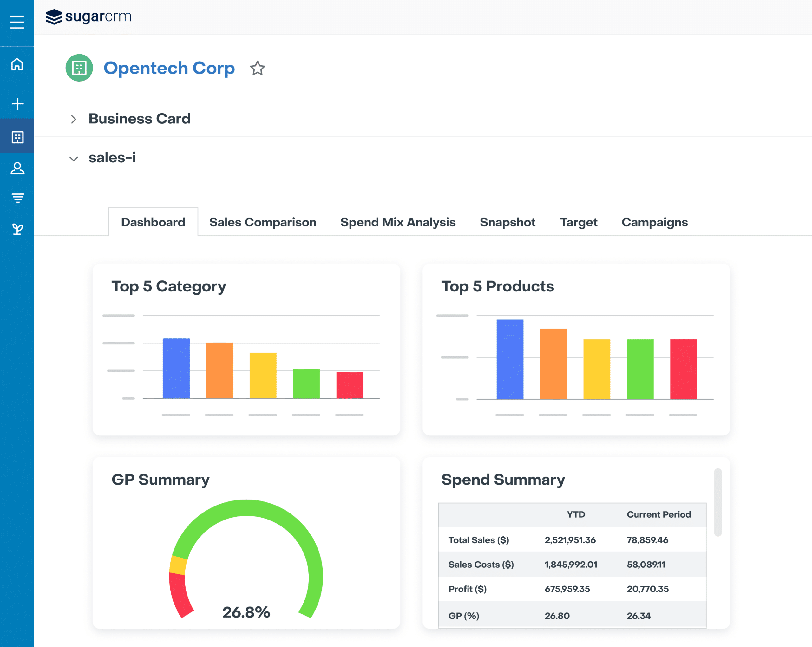Click the Current Period column header
Screen dimensions: 812x647
click(658, 514)
